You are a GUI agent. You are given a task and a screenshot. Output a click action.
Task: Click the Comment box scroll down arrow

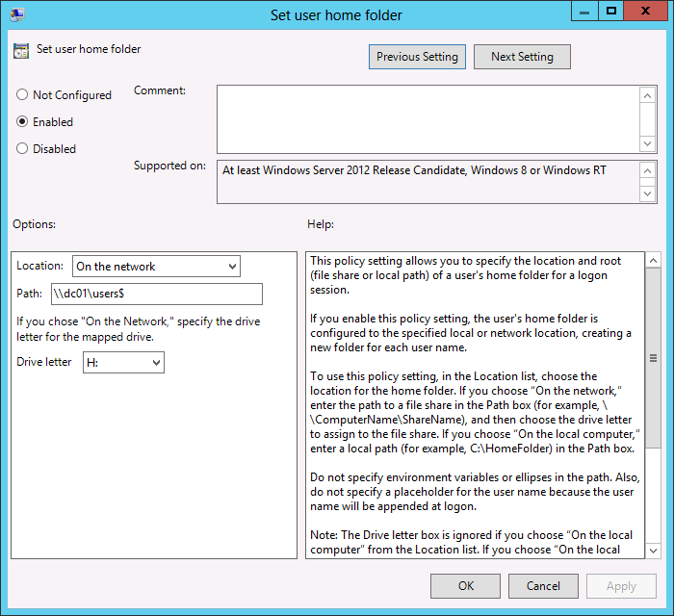point(648,142)
